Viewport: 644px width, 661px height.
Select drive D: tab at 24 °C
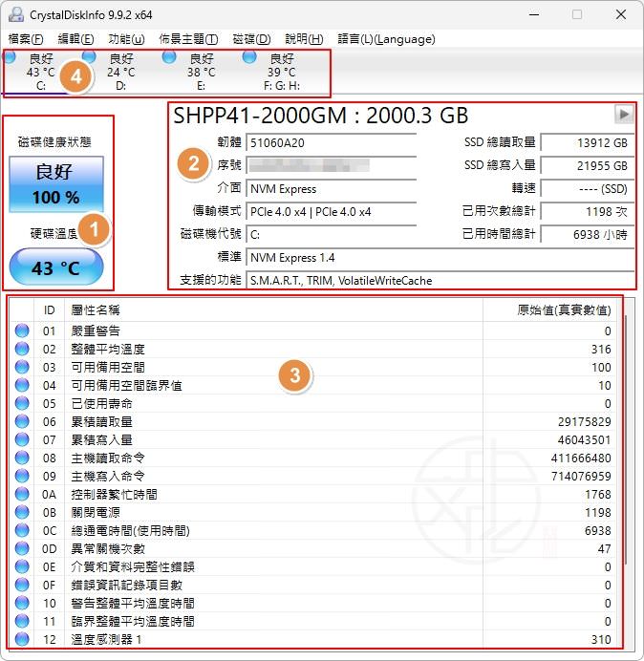121,72
